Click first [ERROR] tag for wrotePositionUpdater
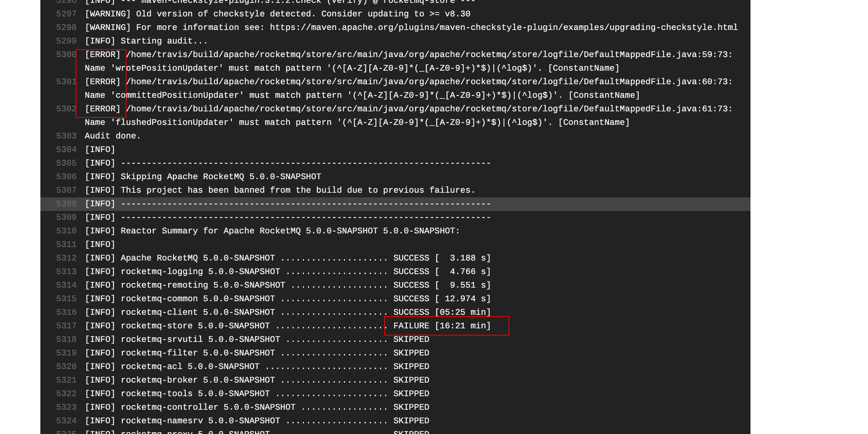 pos(103,55)
